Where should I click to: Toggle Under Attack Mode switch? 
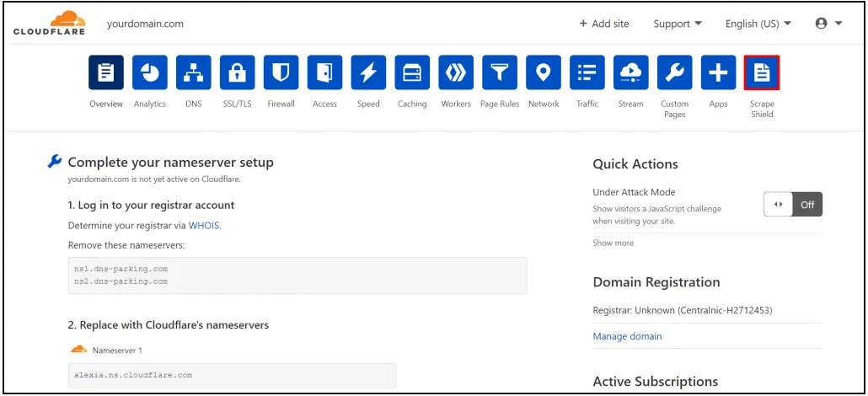coord(793,205)
